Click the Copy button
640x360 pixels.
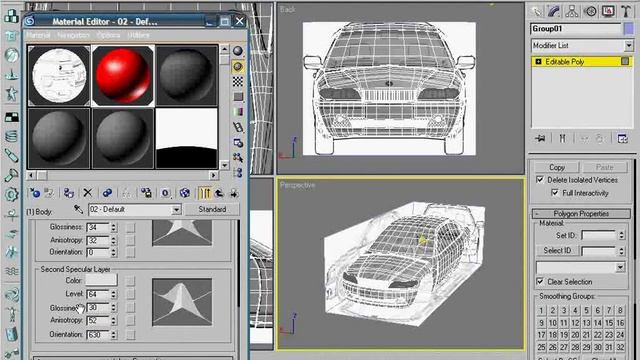557,167
